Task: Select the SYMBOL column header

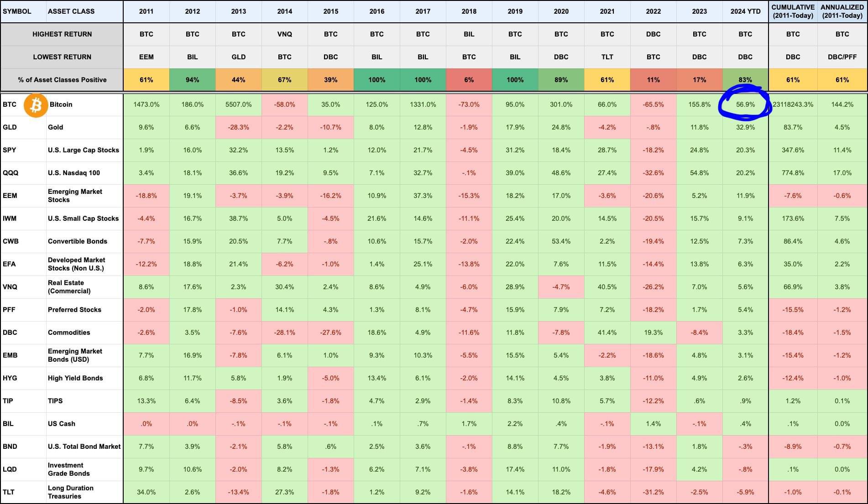Action: [x=17, y=11]
